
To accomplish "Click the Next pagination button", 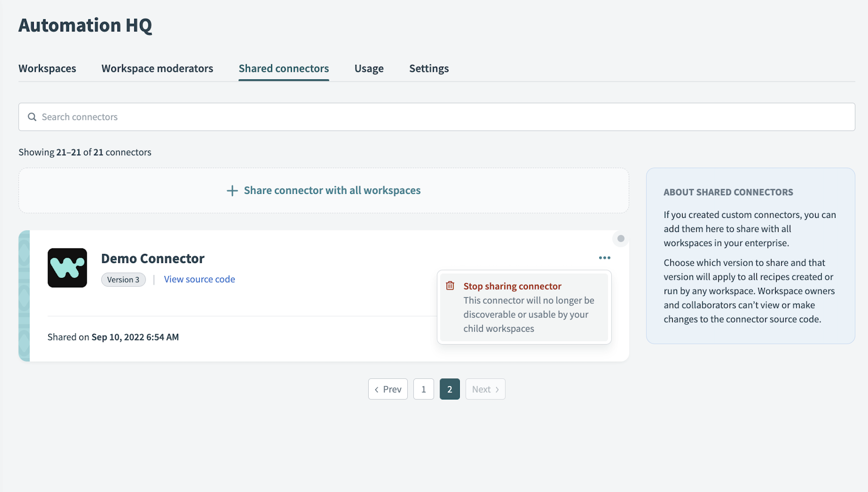I will [x=485, y=389].
